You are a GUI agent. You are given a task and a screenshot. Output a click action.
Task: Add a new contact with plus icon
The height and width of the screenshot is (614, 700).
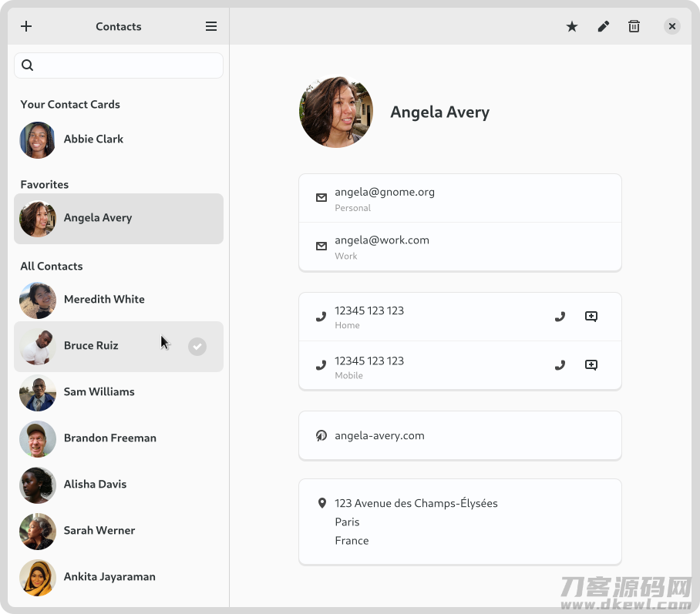coord(26,26)
